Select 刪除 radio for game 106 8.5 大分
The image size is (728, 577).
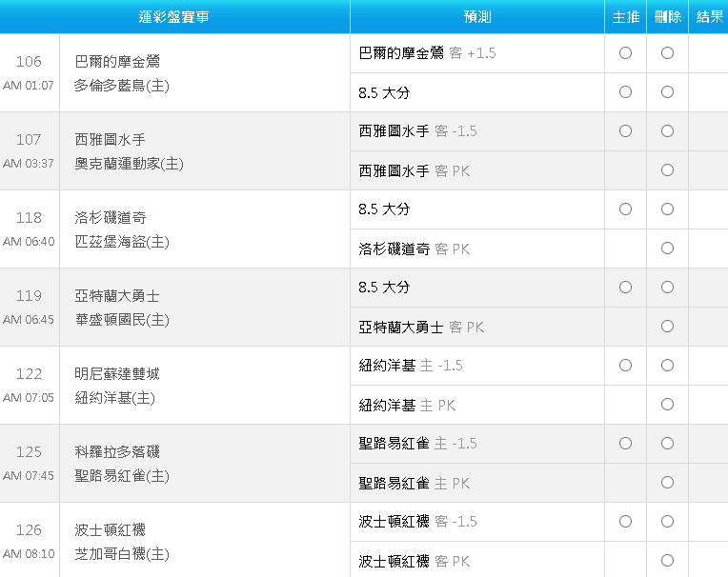667,91
